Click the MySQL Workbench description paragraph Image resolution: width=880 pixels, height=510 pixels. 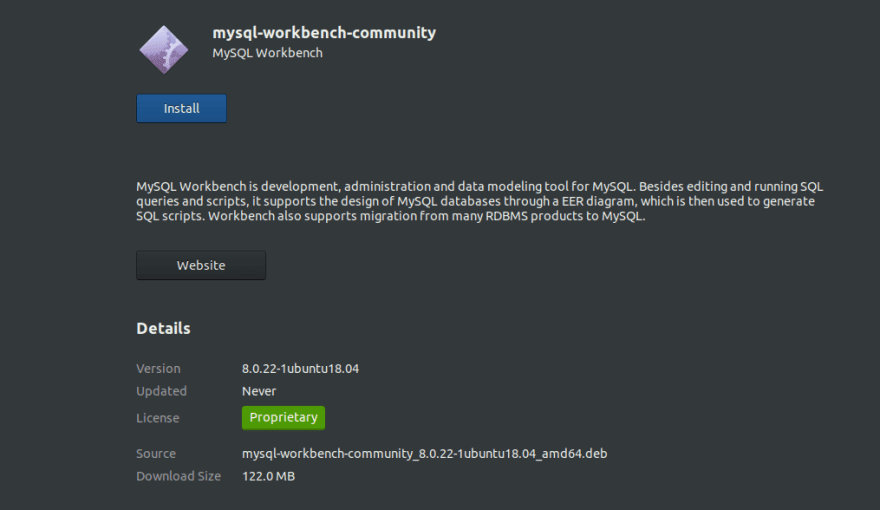point(479,201)
